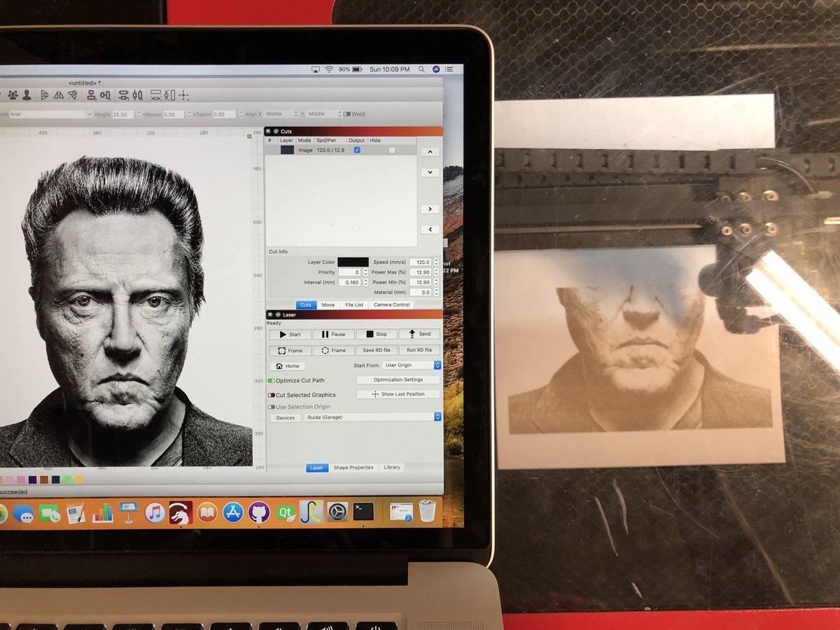Home the laser head
Screen dimensions: 840x630
tap(287, 366)
